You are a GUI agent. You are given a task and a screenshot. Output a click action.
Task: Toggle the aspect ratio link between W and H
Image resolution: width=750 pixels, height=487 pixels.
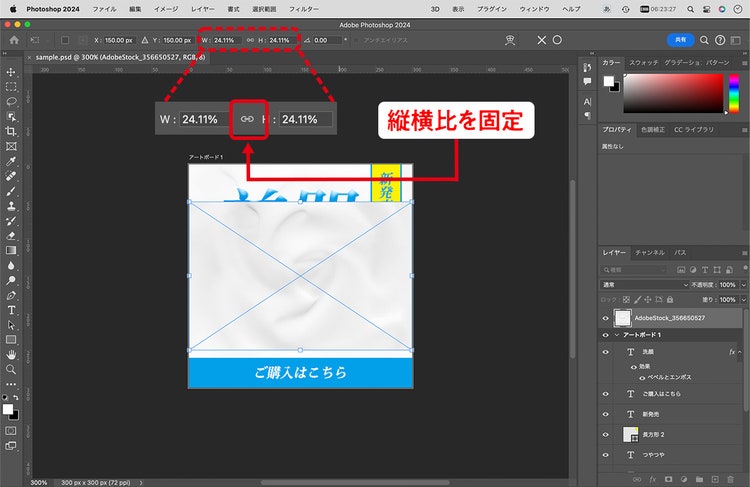[250, 40]
